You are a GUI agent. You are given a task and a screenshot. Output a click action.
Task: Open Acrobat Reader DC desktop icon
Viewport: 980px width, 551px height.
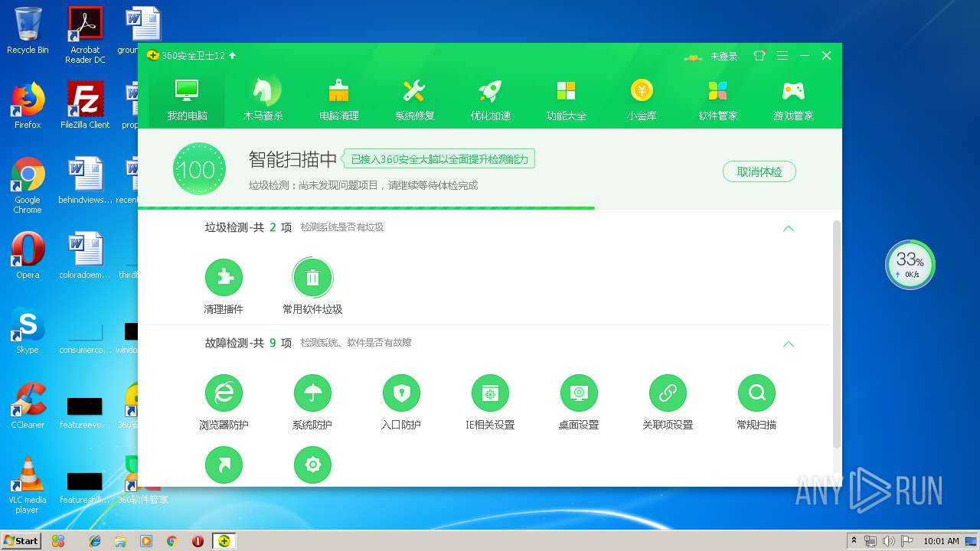[x=85, y=35]
